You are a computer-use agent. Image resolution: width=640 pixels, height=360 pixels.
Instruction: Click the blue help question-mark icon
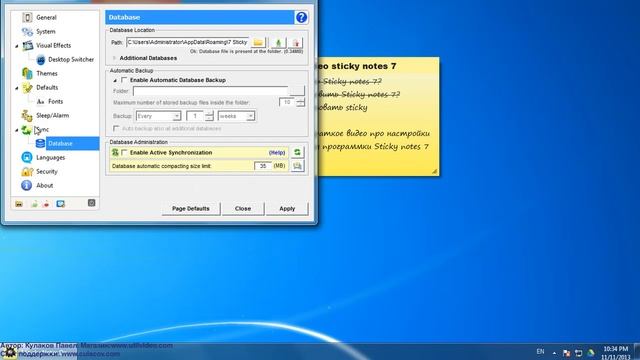[x=301, y=18]
